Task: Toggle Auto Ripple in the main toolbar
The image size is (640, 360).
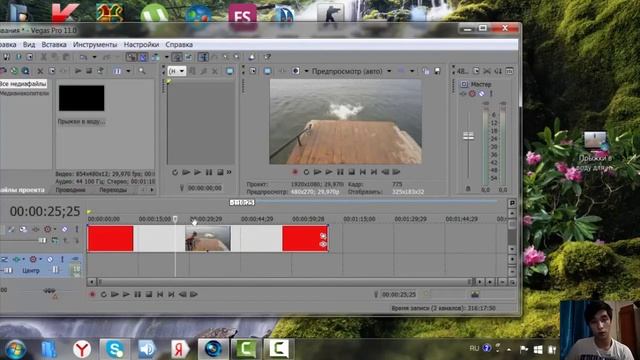Action: coord(156,57)
